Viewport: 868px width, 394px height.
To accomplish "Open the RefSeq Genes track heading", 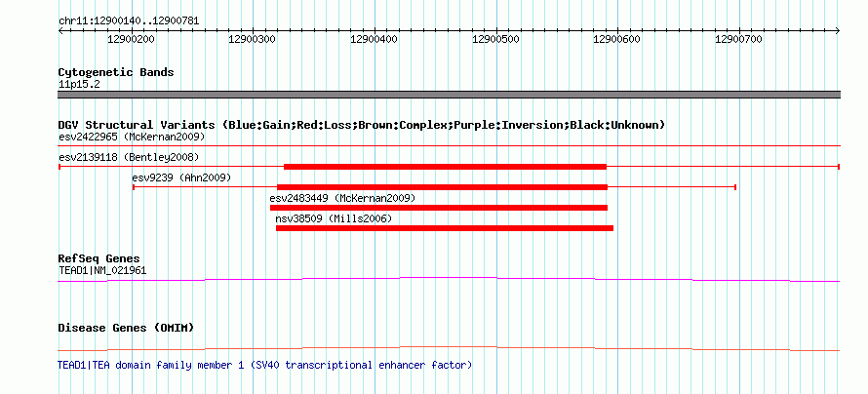I will point(99,259).
